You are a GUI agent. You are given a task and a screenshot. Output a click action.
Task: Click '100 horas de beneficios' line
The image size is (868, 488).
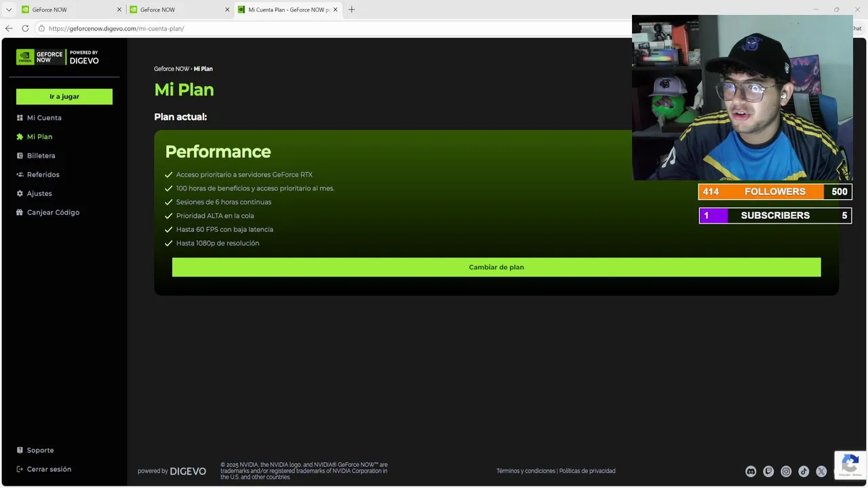click(x=255, y=188)
